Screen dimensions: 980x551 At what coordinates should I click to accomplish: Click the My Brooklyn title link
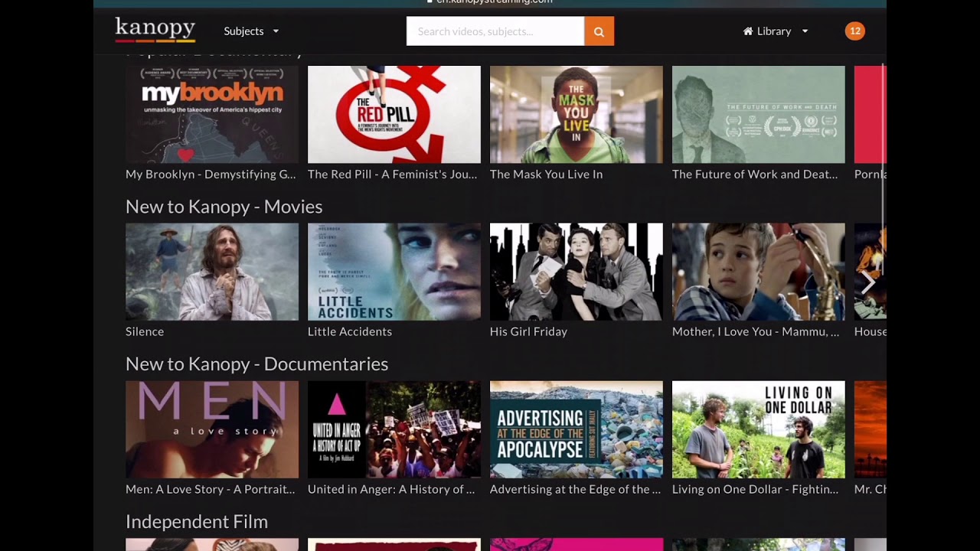[211, 174]
